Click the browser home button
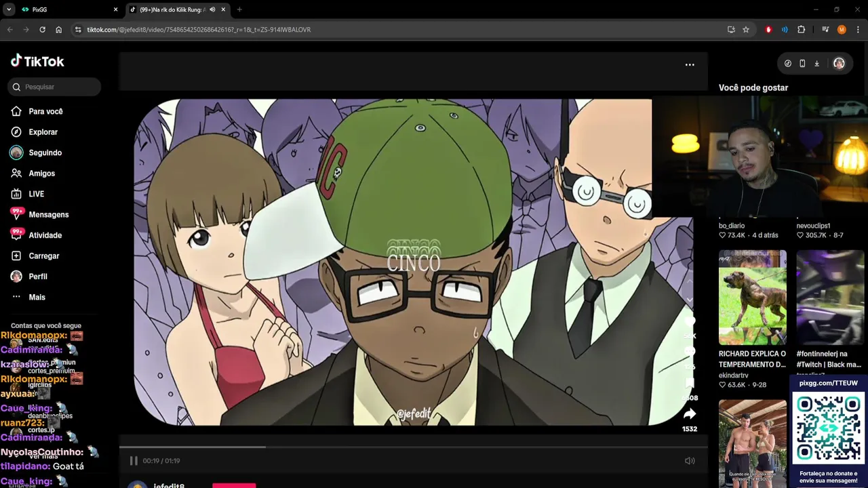This screenshot has height=488, width=868. [58, 30]
